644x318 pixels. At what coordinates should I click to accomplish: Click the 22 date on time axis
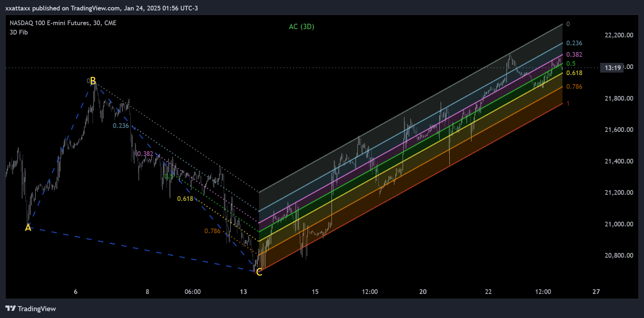(488, 292)
